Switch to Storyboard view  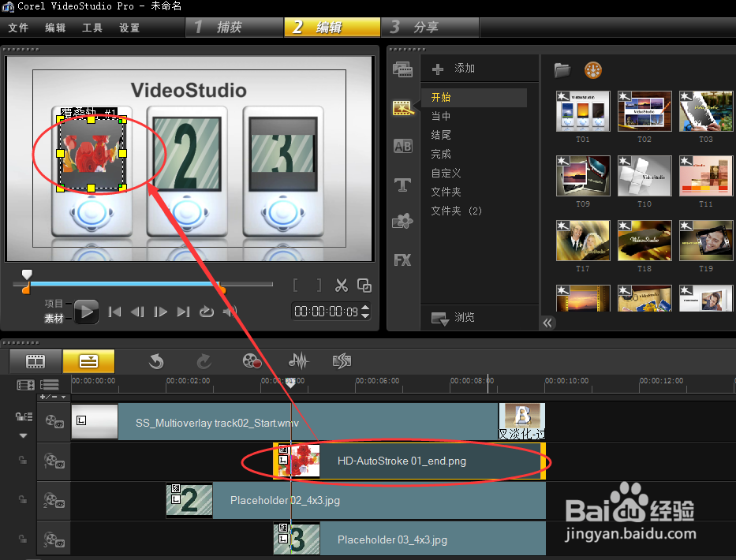tap(35, 361)
